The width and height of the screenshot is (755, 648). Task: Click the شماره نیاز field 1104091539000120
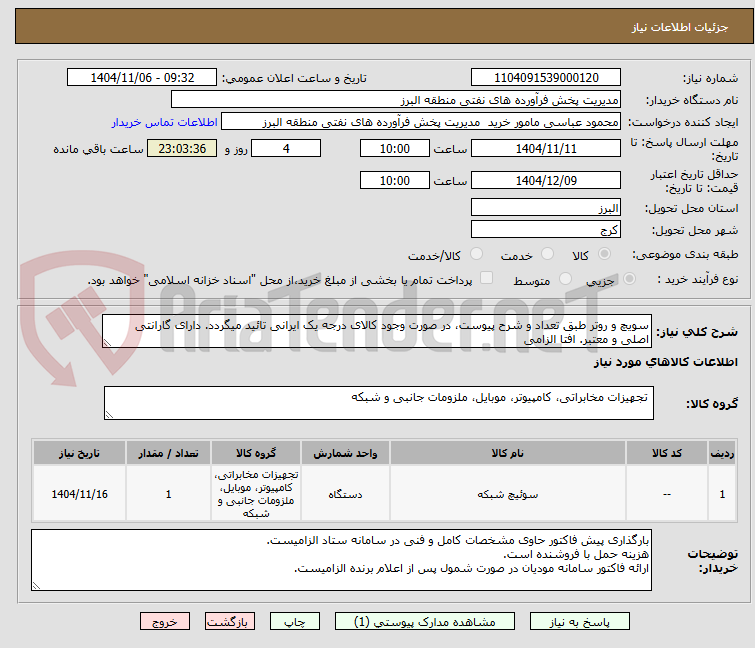point(546,78)
